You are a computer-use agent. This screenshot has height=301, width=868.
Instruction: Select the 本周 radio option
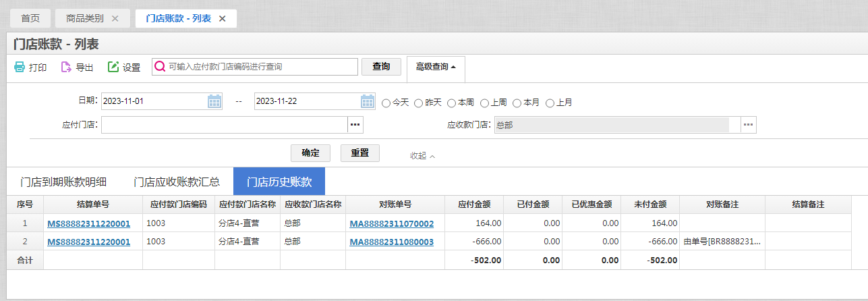click(451, 103)
